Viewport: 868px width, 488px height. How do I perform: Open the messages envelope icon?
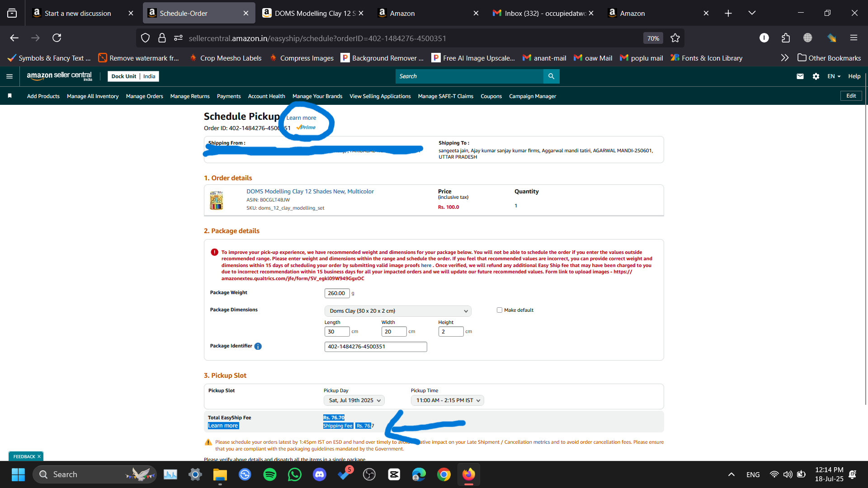click(x=800, y=76)
